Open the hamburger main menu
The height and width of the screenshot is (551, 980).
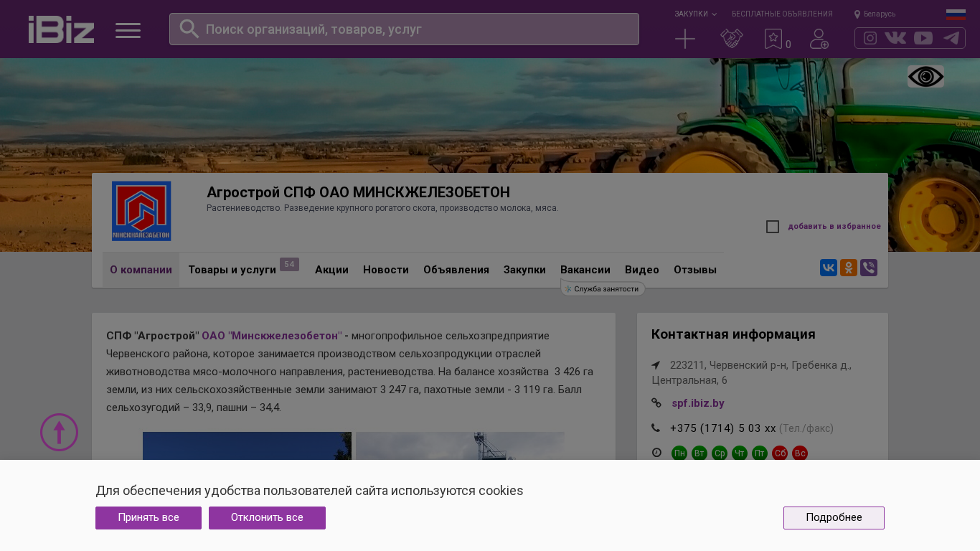[x=128, y=30]
